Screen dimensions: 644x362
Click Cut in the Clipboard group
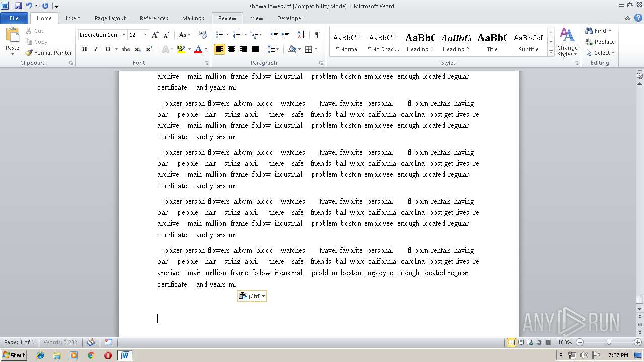[x=34, y=31]
